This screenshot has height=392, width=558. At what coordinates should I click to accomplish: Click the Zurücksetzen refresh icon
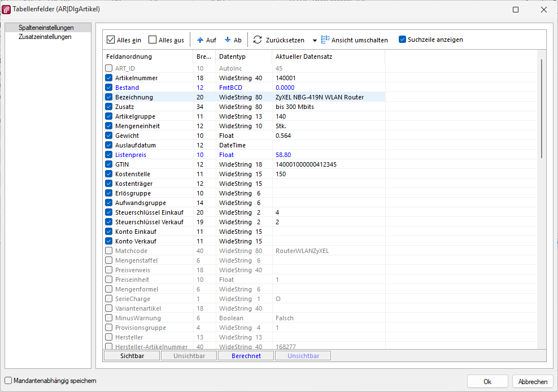[258, 40]
